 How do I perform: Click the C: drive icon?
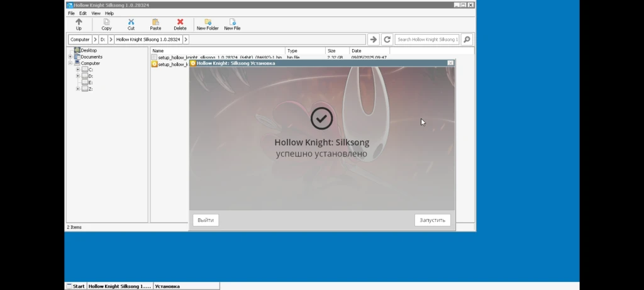(85, 69)
